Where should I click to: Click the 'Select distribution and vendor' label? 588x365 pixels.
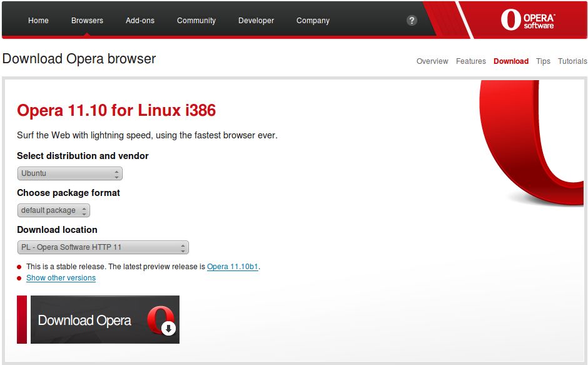[x=83, y=156]
